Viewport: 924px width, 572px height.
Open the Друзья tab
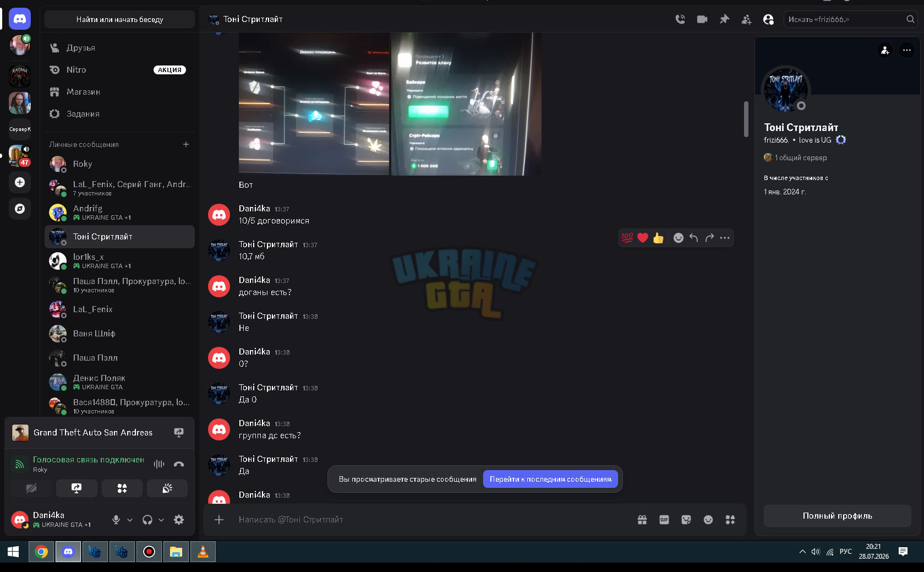coord(119,48)
